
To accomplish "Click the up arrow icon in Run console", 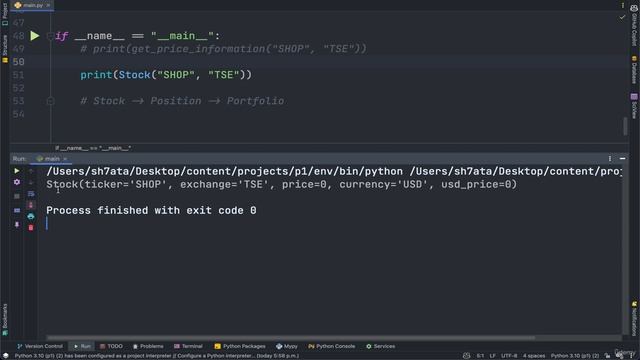I will point(31,171).
